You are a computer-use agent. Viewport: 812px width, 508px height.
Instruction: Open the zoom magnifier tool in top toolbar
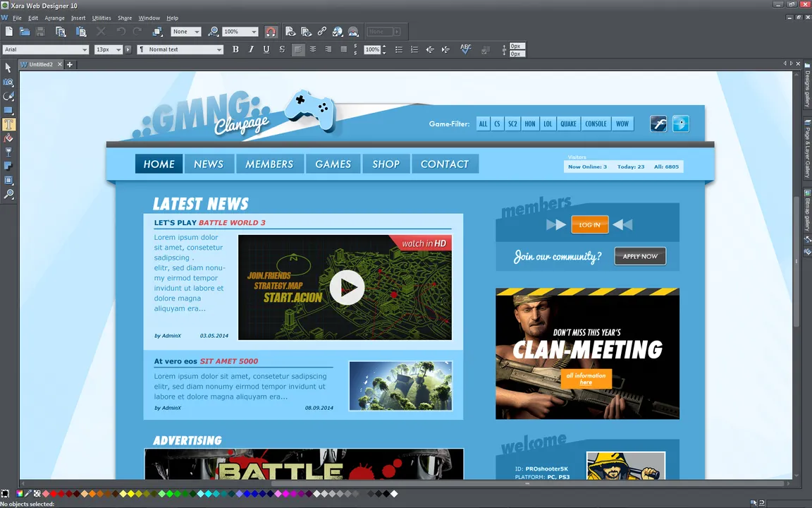click(213, 32)
